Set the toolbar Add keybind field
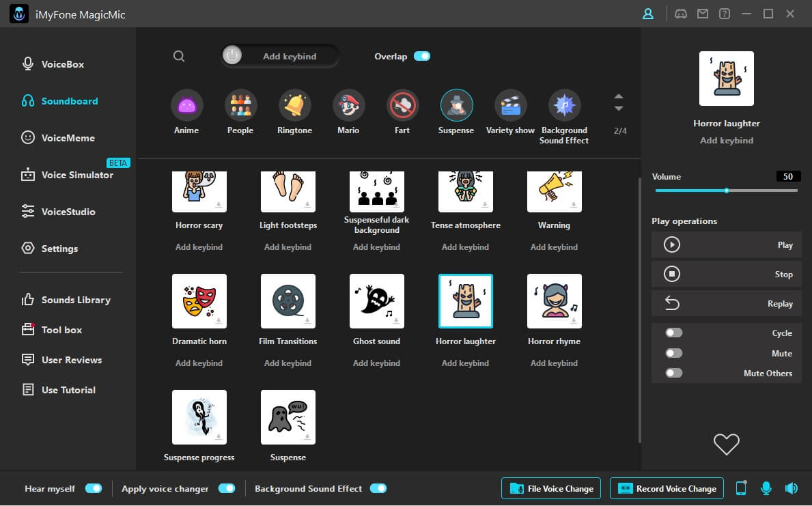Screen dimensions: 812x506 pyautogui.click(x=280, y=56)
